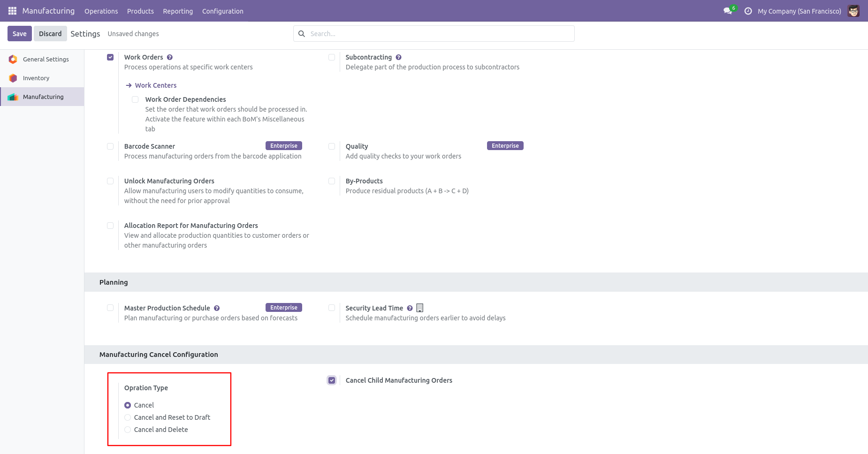
Task: Select Cancel and Reset to Draft
Action: (128, 417)
